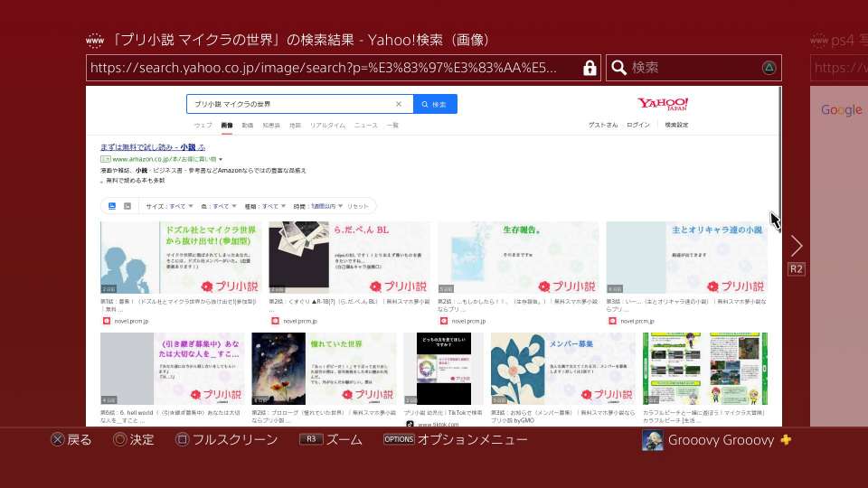The height and width of the screenshot is (488, 868).
Task: Click the magnifier icon in the PS4 search box
Action: 618,68
